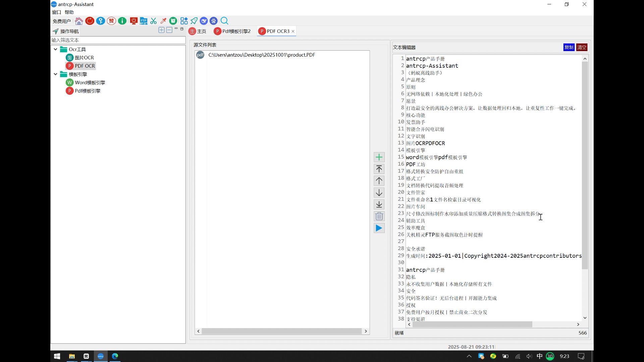644x362 pixels.
Task: Click the home house toolbar icon
Action: point(79,21)
